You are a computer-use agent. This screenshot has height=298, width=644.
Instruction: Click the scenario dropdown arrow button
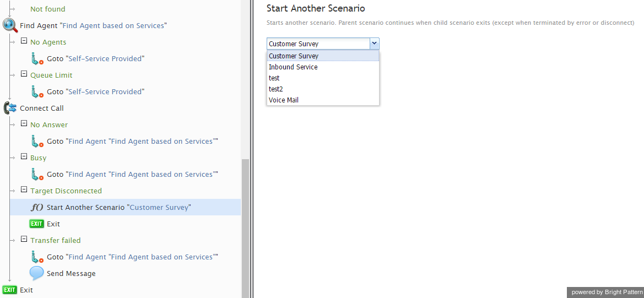[x=374, y=44]
